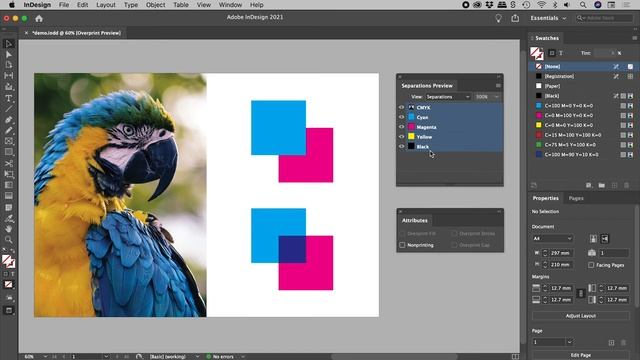The width and height of the screenshot is (640, 360).
Task: Select the Eyedropper tool
Action: 9,218
